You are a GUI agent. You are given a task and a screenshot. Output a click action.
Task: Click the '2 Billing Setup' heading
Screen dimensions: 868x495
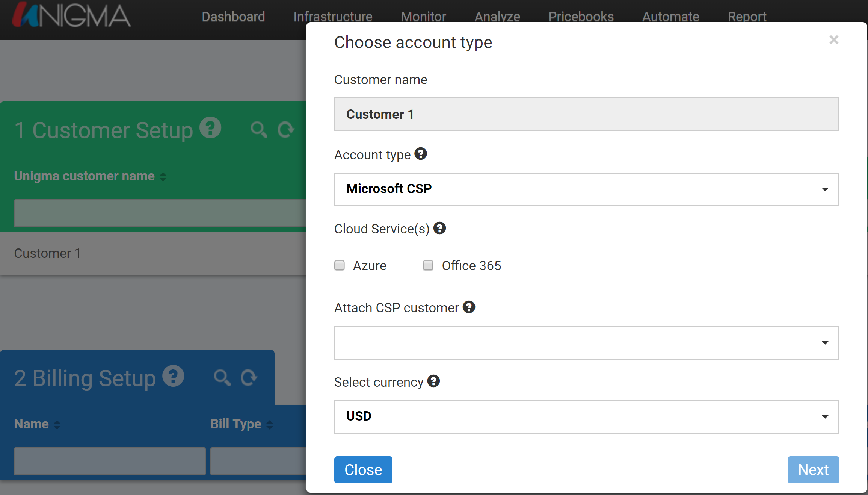pos(85,378)
